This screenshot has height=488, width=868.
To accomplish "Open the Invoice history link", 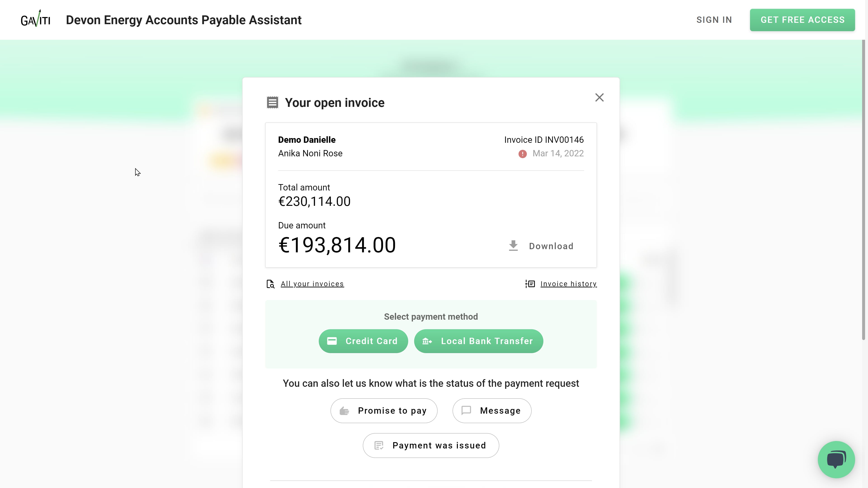I will (x=568, y=284).
